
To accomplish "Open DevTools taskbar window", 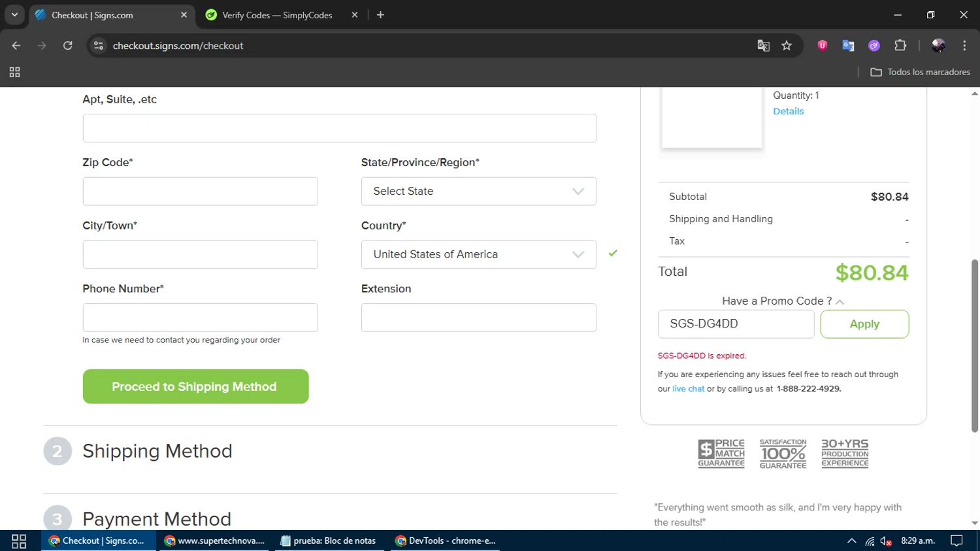I will click(x=446, y=541).
